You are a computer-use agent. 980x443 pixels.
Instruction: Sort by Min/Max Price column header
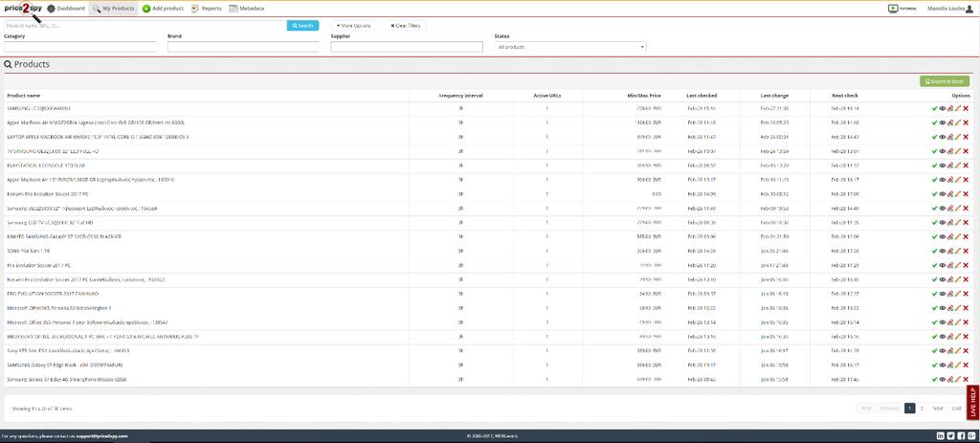coord(644,96)
